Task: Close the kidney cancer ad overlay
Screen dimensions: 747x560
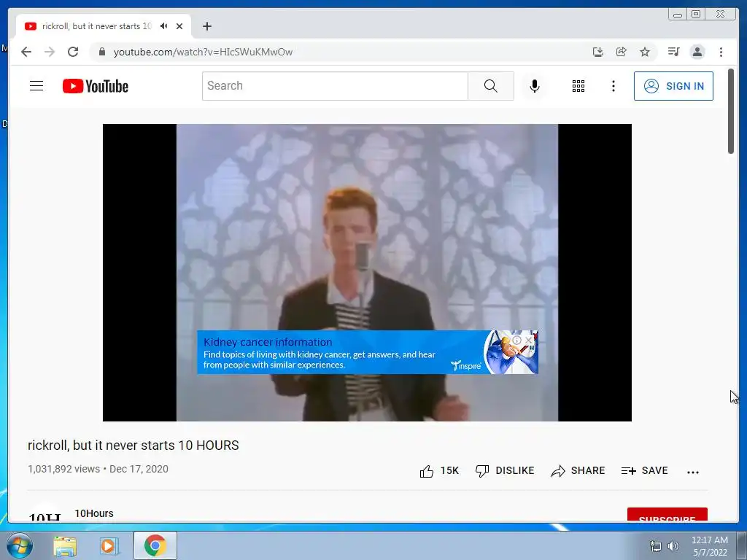Action: pos(528,340)
